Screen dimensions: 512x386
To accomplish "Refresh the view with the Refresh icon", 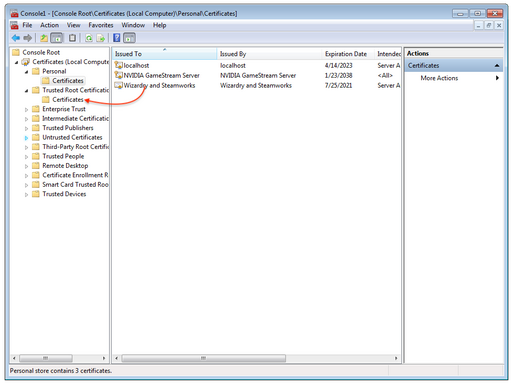I will (x=89, y=38).
